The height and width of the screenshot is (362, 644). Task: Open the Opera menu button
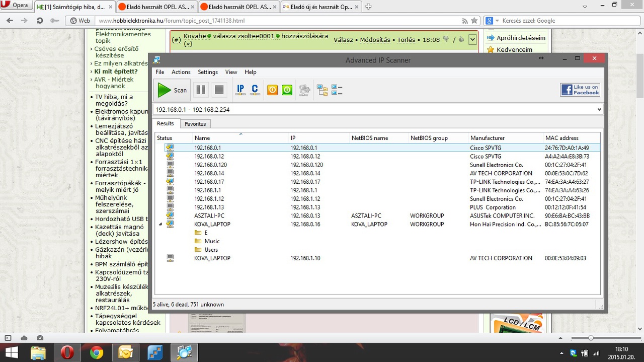pyautogui.click(x=16, y=6)
